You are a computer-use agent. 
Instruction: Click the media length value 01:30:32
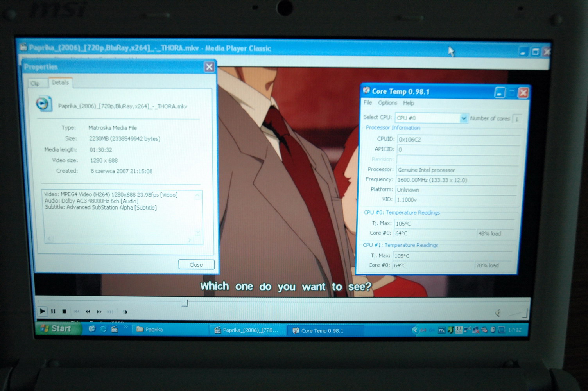[100, 150]
